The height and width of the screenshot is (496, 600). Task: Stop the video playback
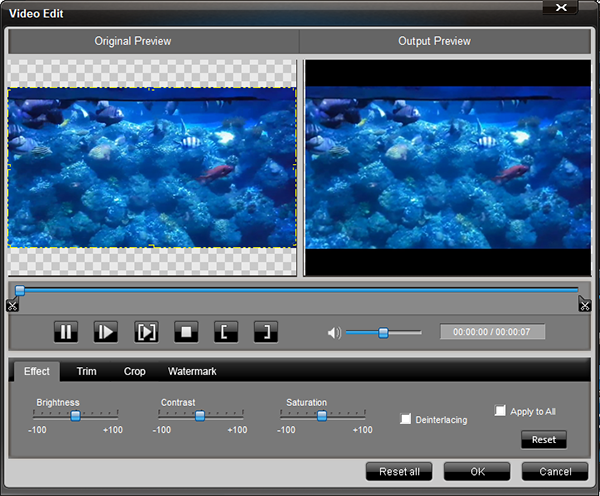(186, 332)
